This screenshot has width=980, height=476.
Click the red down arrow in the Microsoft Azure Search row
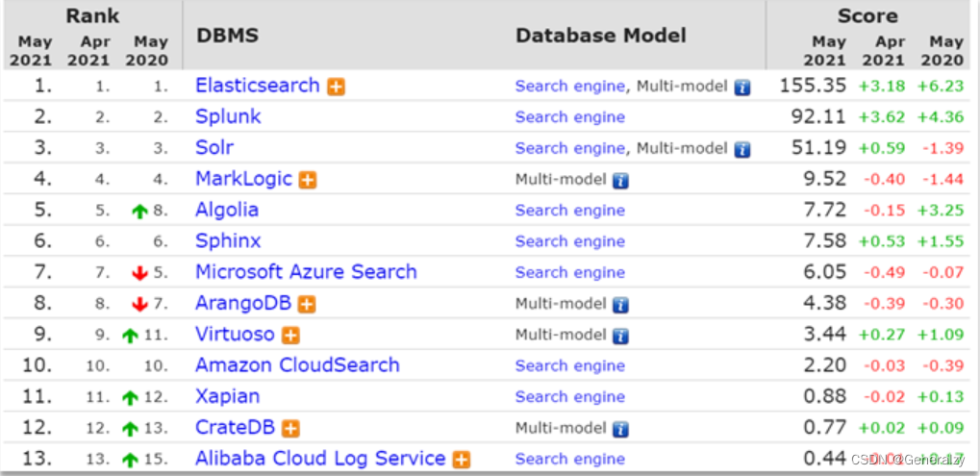click(x=140, y=274)
